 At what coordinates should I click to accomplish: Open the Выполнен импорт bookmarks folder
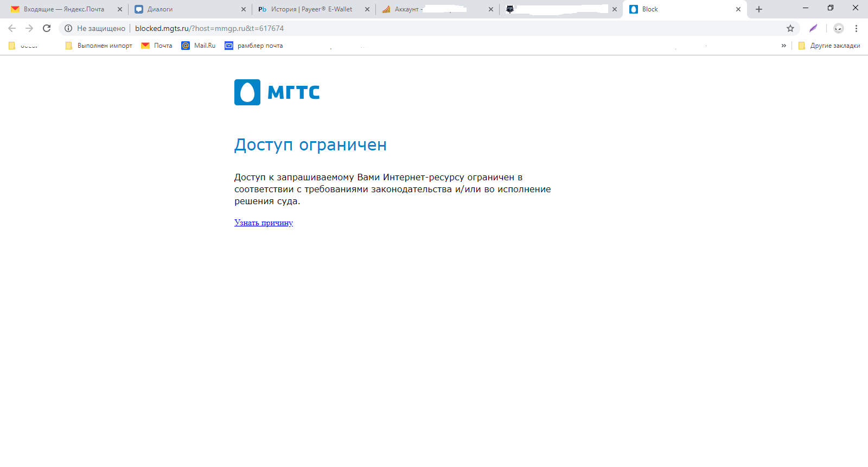[99, 46]
